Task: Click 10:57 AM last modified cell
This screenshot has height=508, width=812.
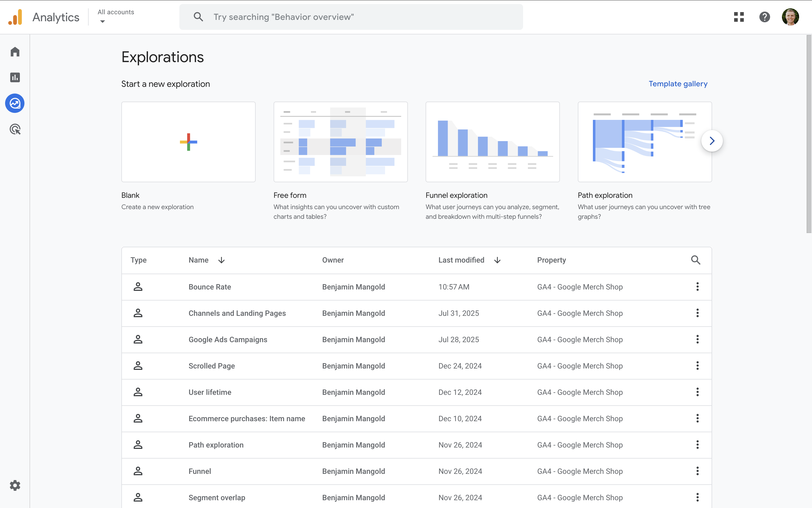Action: pos(454,287)
